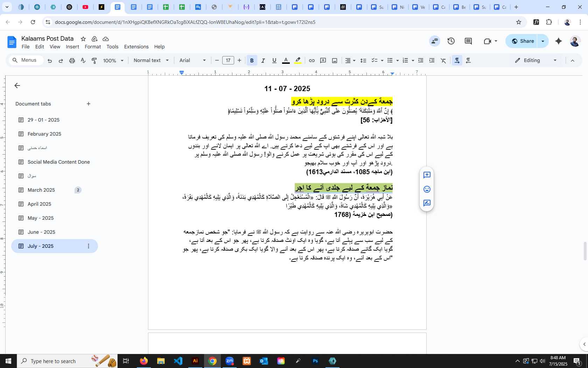Expand bulleted list options arrow
588x368 pixels.
click(x=397, y=61)
